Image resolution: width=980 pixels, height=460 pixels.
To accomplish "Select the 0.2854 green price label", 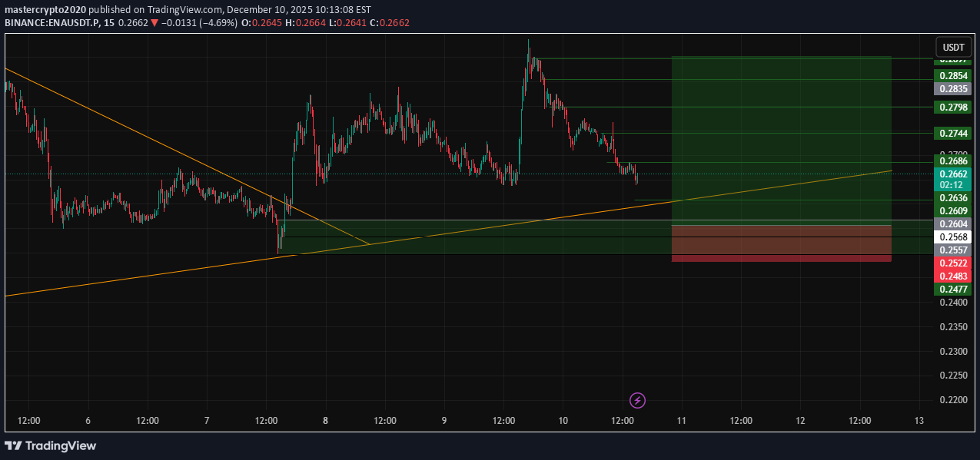I will [952, 75].
